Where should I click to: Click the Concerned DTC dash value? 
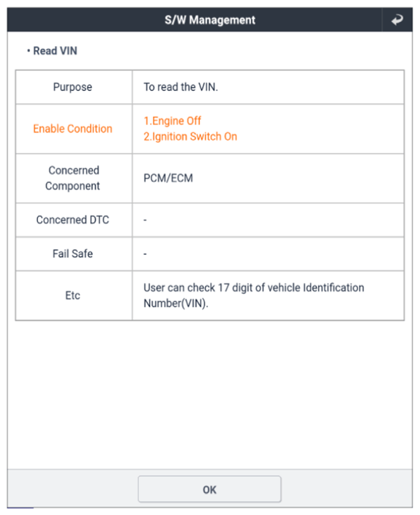coord(145,220)
